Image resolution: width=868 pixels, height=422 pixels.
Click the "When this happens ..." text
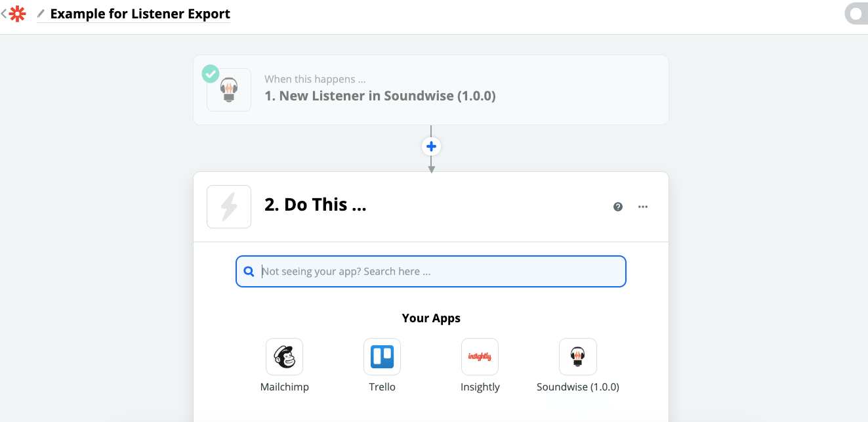tap(315, 79)
